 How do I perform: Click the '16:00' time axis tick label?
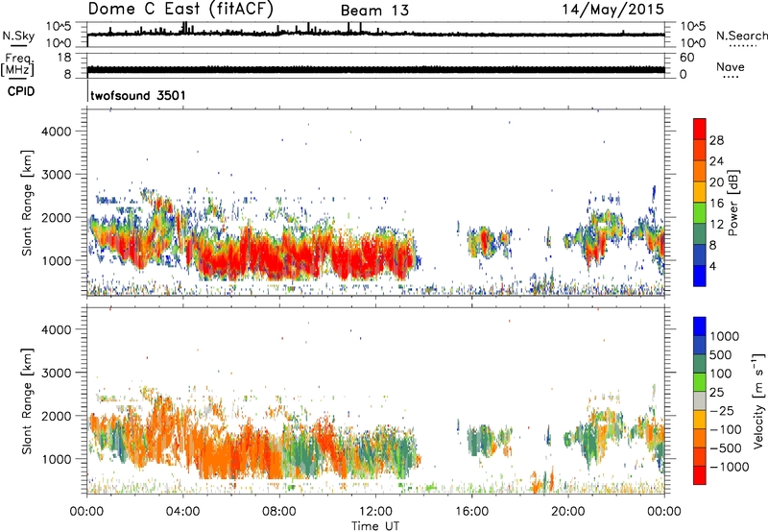point(471,512)
